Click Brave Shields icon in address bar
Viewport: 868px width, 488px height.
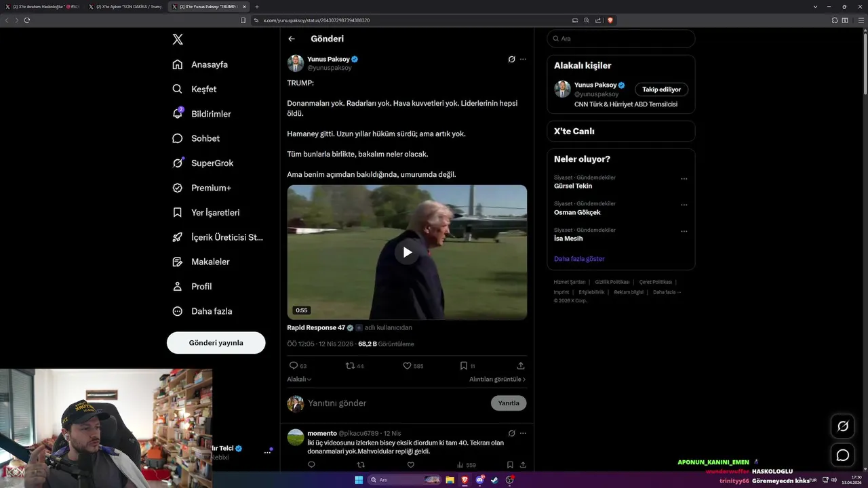coord(610,20)
